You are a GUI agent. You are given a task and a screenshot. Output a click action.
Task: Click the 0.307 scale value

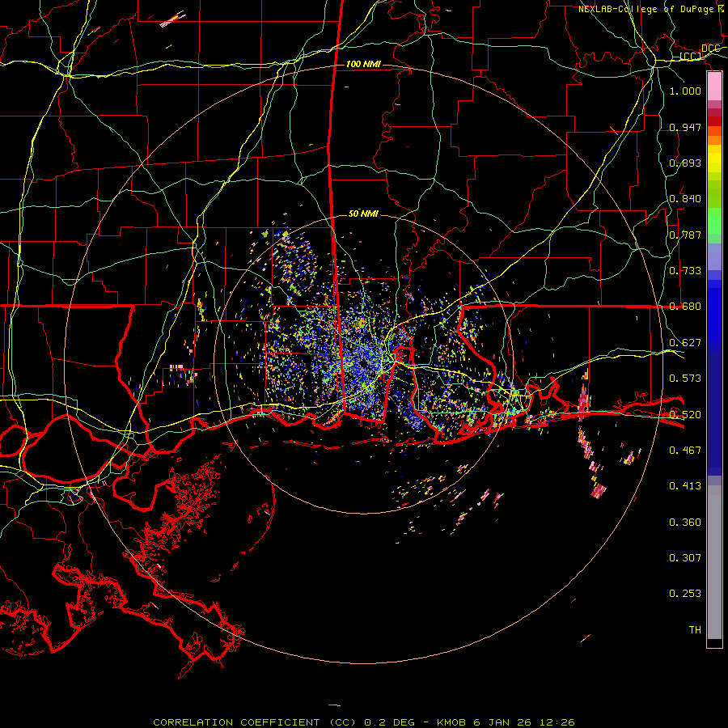coord(685,558)
